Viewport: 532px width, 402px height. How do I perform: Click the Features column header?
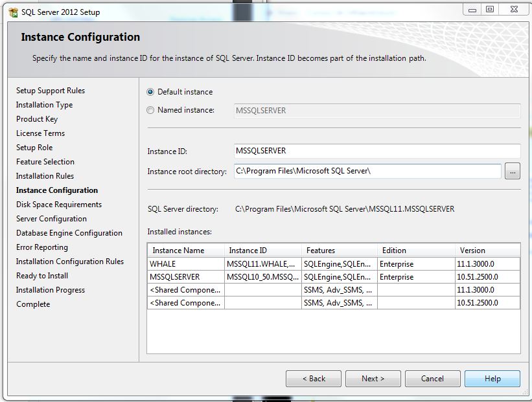(340, 250)
